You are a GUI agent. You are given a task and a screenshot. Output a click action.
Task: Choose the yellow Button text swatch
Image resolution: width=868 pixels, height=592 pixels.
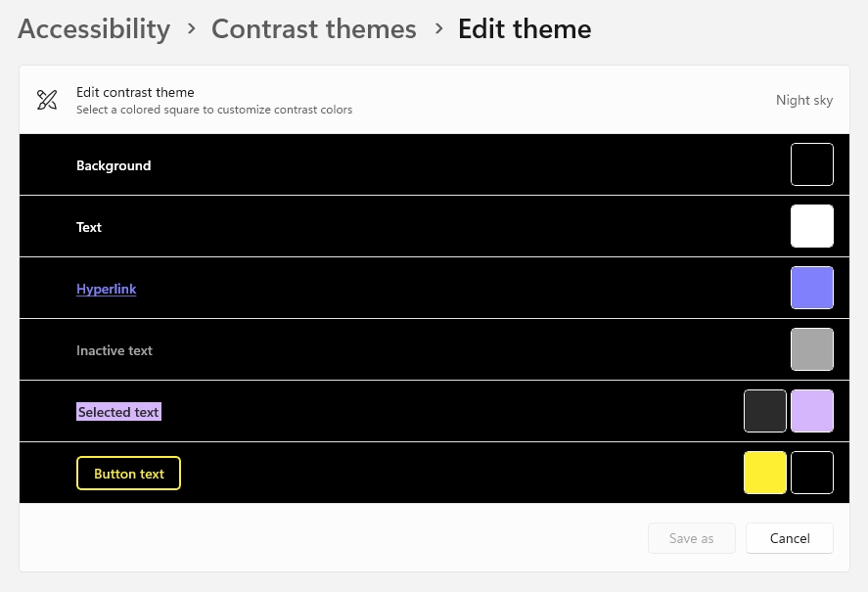(x=765, y=473)
